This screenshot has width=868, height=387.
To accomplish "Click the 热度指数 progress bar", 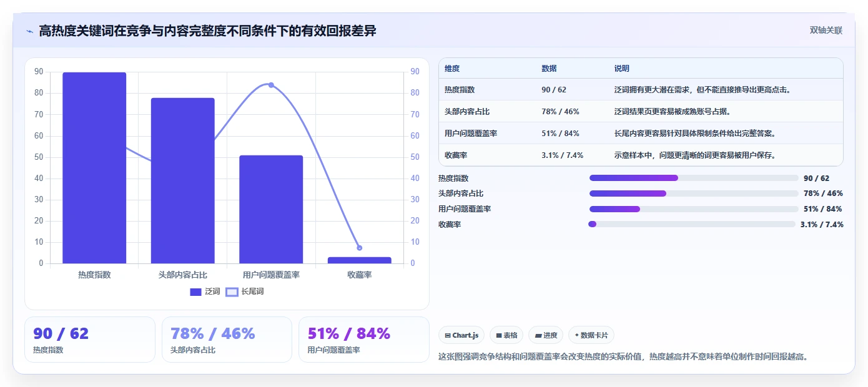I will [693, 178].
